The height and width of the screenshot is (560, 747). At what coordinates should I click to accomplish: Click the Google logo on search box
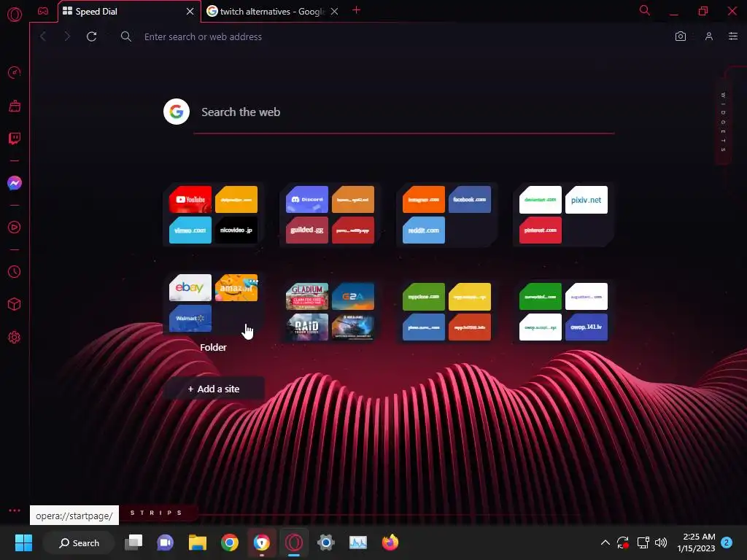pyautogui.click(x=177, y=112)
